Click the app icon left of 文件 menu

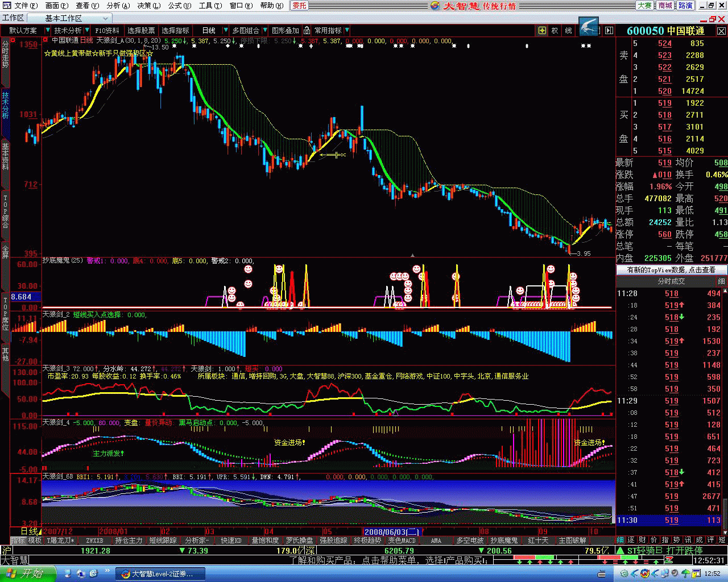[7, 5]
